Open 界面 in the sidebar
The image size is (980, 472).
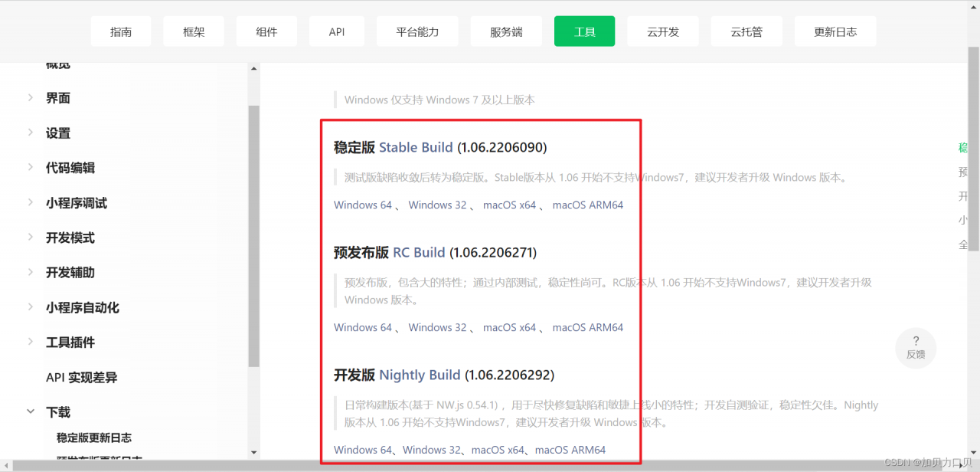tap(58, 98)
